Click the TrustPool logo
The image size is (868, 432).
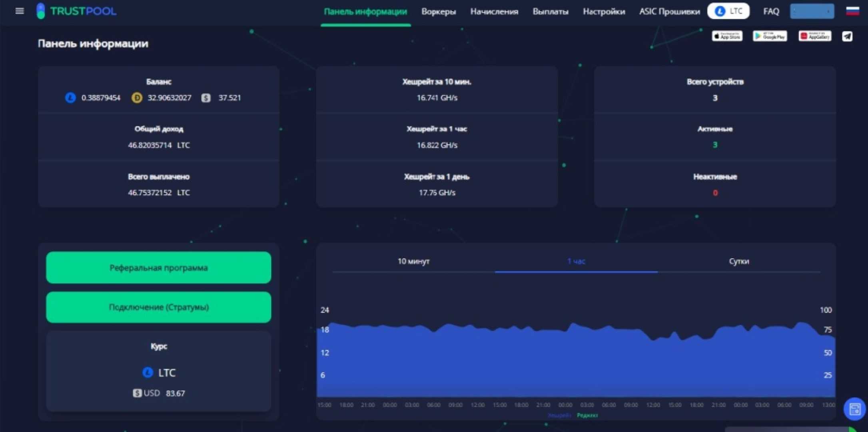[x=76, y=11]
